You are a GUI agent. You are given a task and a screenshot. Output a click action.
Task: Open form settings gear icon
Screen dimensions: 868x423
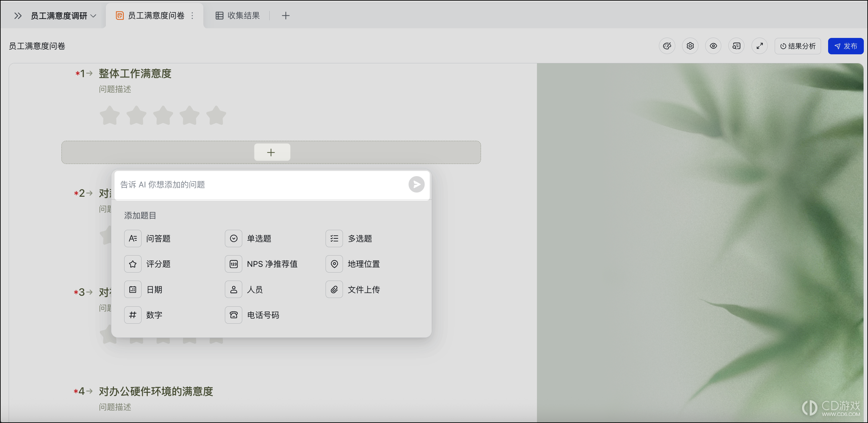click(690, 46)
